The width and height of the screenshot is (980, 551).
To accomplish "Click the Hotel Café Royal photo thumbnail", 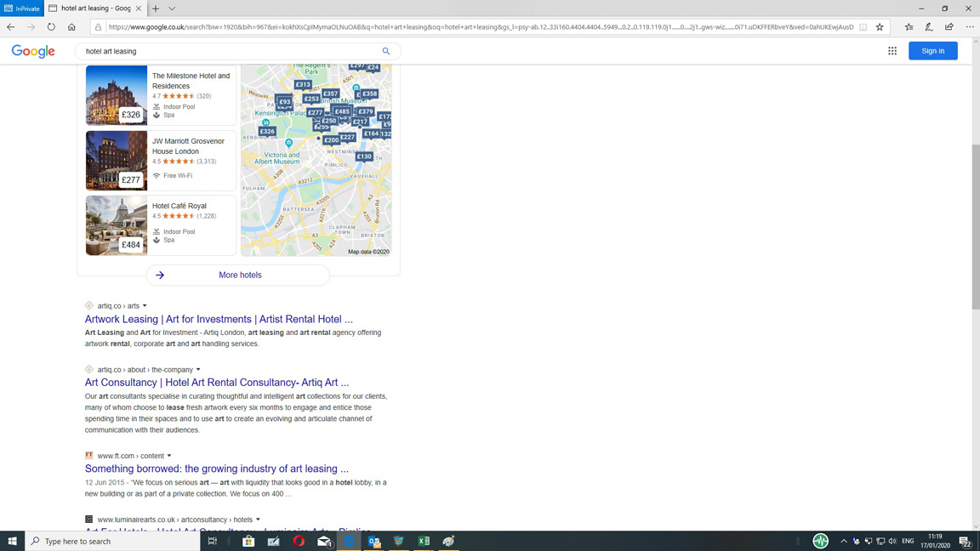I will [117, 225].
